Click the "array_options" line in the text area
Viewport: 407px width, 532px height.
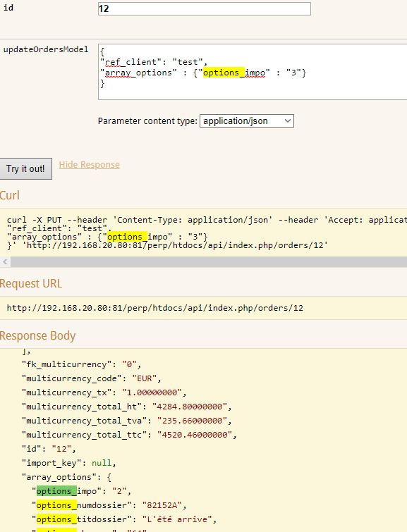click(x=203, y=73)
